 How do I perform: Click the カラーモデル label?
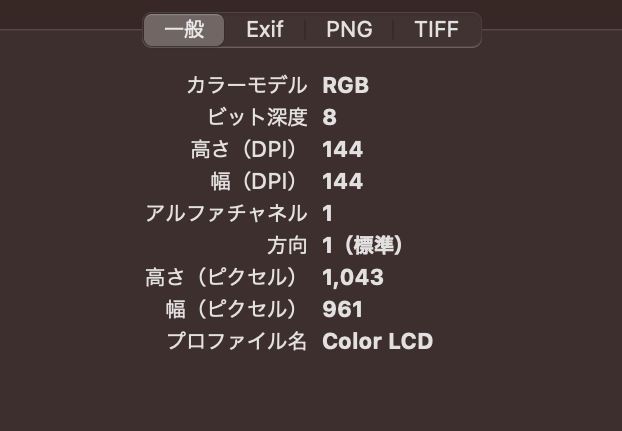pos(247,86)
